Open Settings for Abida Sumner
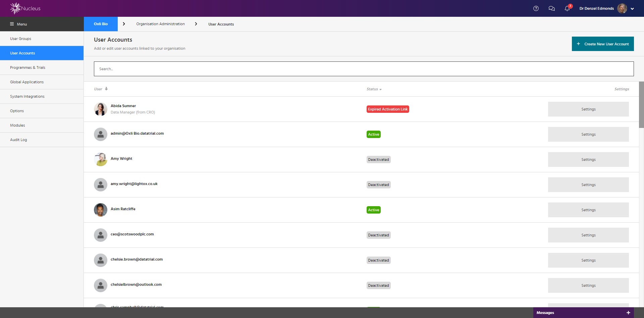This screenshot has height=318, width=644. pos(588,109)
